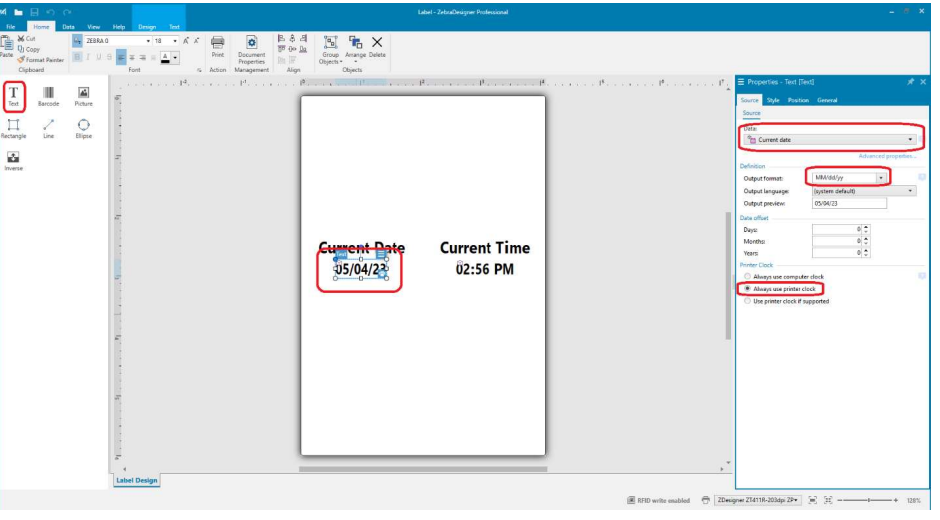Choose Use printer clock if supported
Image resolution: width=940 pixels, height=520 pixels.
(x=747, y=300)
